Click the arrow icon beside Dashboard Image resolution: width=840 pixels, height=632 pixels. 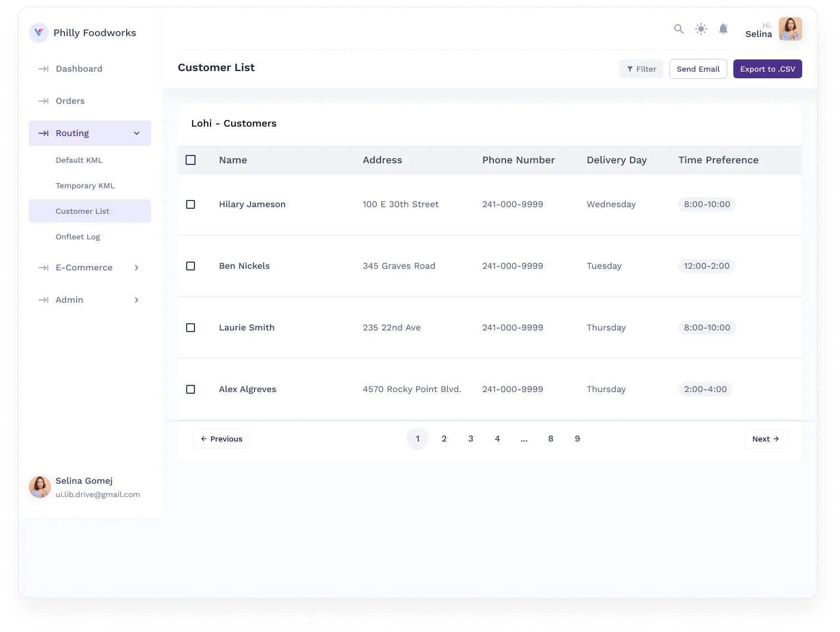[43, 69]
